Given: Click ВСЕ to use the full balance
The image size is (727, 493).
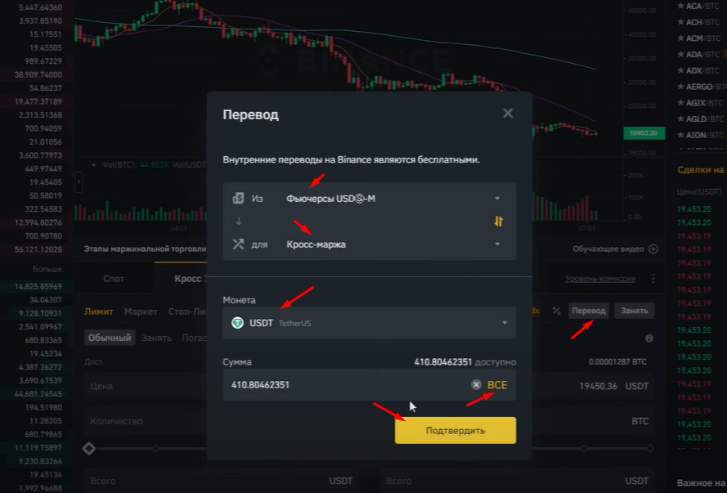Looking at the screenshot, I should (497, 385).
